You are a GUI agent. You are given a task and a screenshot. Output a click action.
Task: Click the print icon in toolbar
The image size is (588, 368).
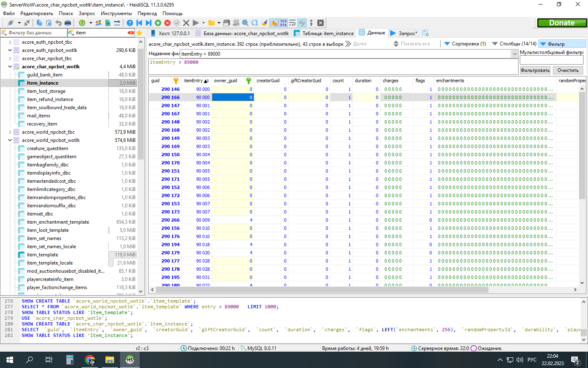68,23
